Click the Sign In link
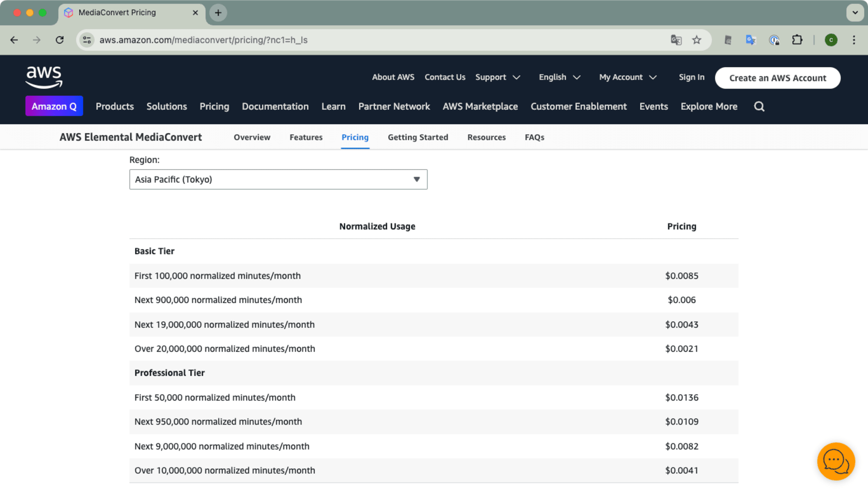Image resolution: width=868 pixels, height=497 pixels. pos(691,77)
